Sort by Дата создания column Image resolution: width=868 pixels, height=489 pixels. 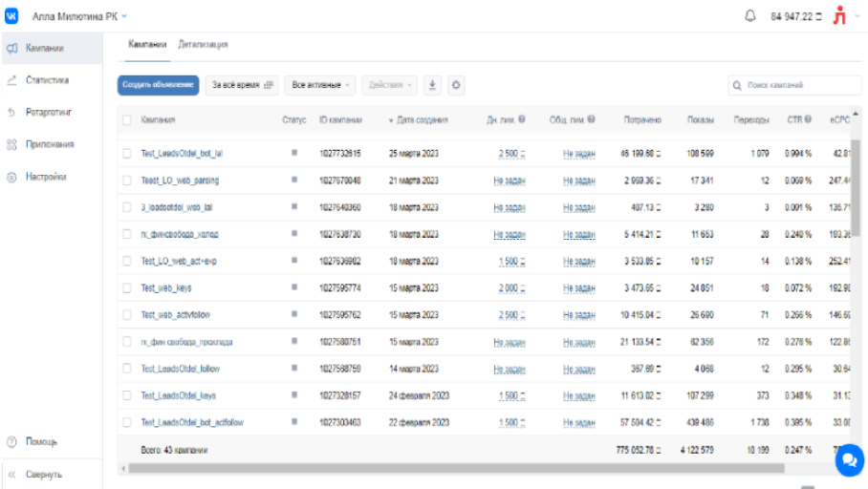tap(419, 120)
